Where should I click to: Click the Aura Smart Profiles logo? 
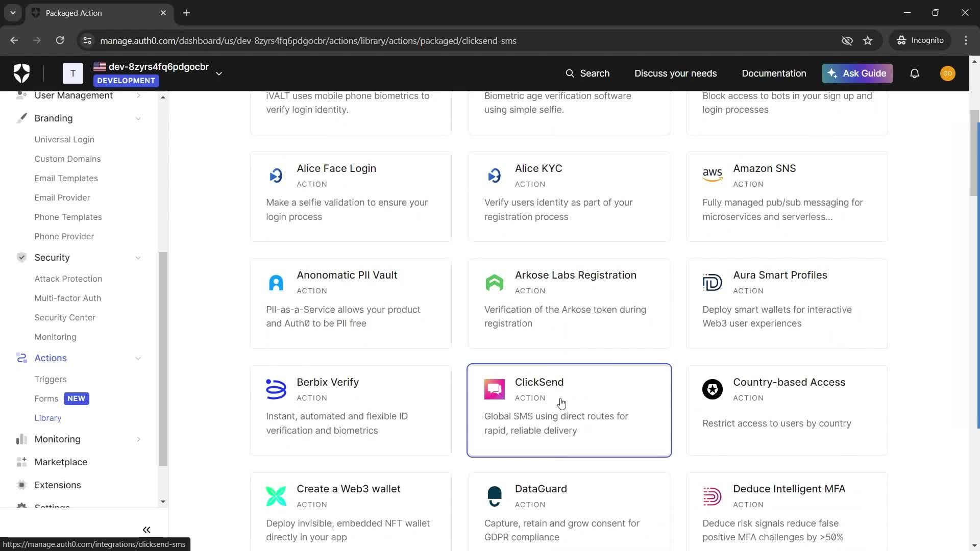[713, 282]
